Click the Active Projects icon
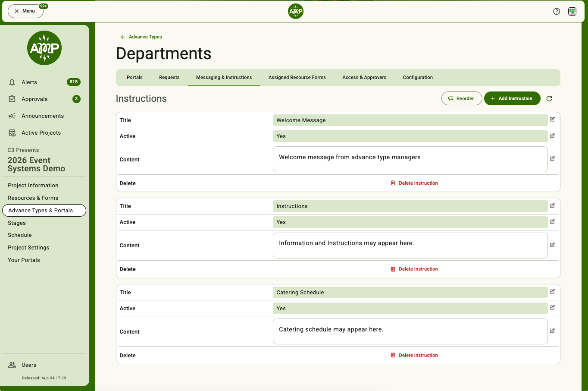The height and width of the screenshot is (391, 588). tap(12, 132)
